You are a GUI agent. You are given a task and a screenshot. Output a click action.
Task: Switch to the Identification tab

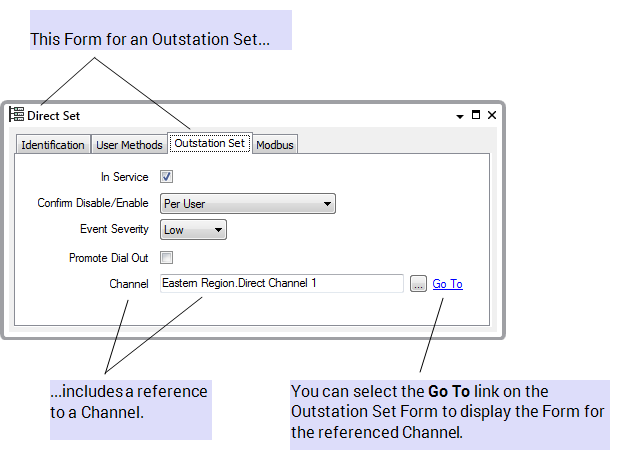[x=53, y=145]
